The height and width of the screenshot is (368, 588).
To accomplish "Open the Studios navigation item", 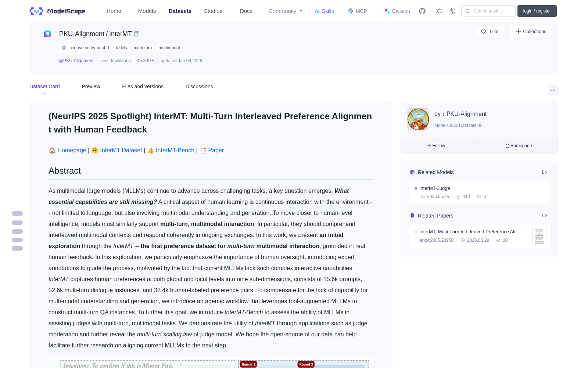I will [213, 11].
